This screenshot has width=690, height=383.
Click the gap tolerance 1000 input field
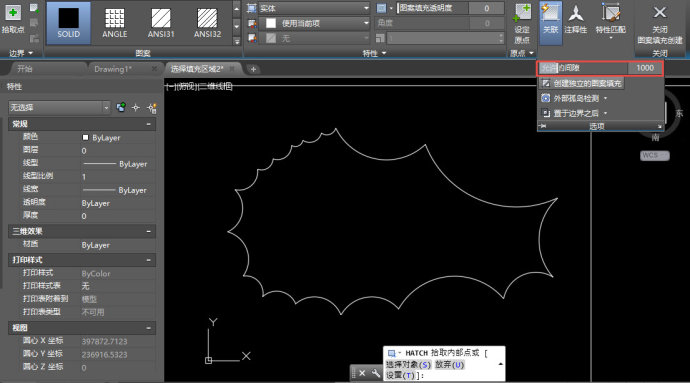click(645, 68)
